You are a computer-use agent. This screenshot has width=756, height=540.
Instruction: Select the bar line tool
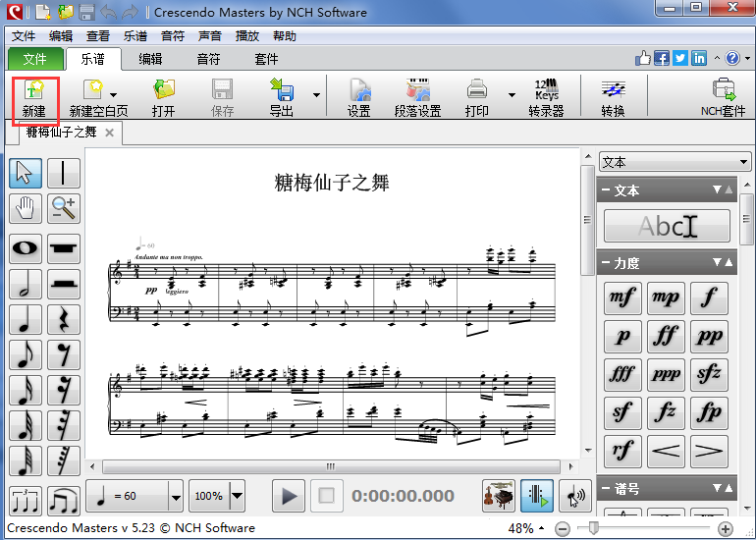pyautogui.click(x=64, y=173)
